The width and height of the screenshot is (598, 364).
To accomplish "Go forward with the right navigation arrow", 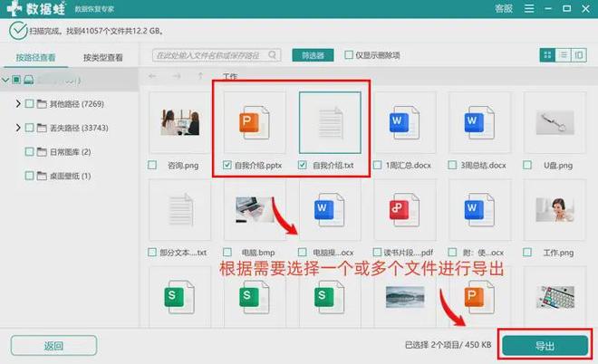I will click(x=176, y=76).
